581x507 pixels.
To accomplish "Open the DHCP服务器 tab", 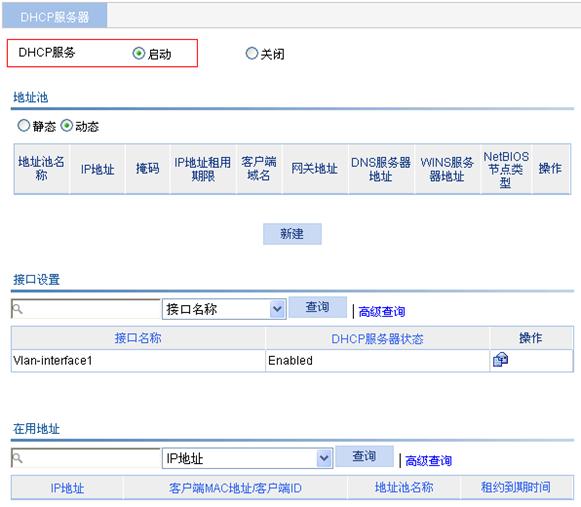I will click(x=55, y=16).
